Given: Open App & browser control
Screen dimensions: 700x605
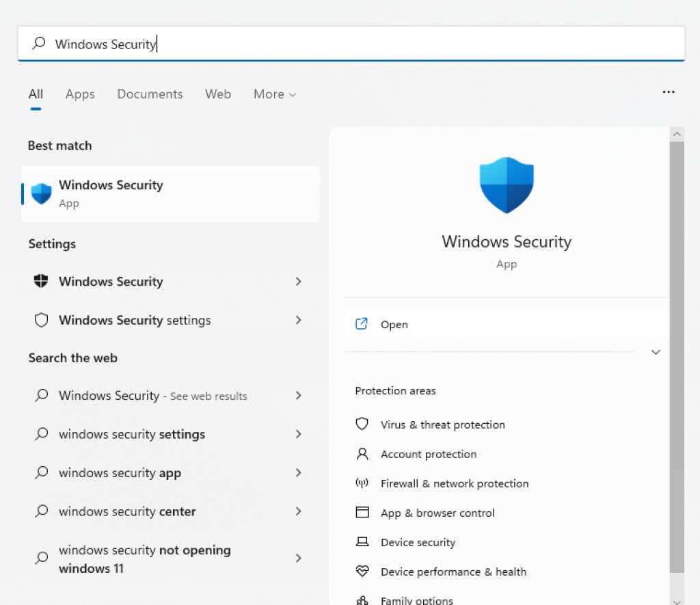Looking at the screenshot, I should [x=437, y=513].
